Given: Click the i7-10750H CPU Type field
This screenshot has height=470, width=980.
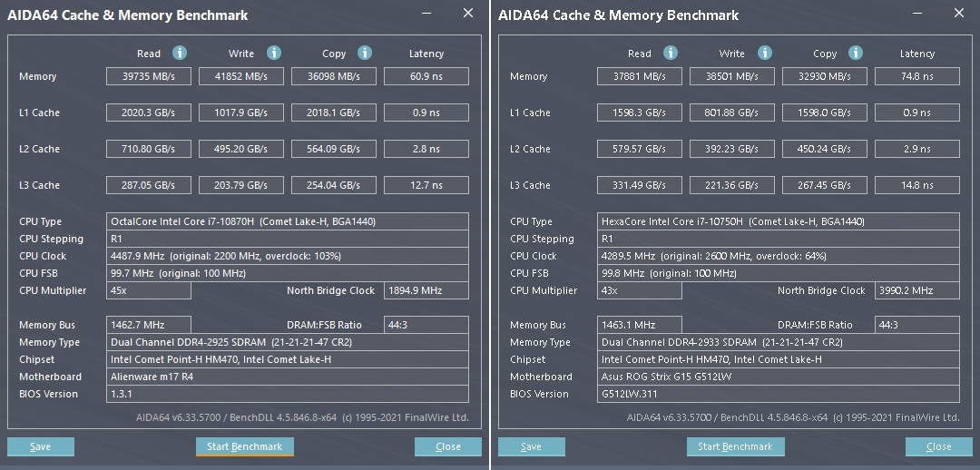Looking at the screenshot, I should (x=779, y=221).
